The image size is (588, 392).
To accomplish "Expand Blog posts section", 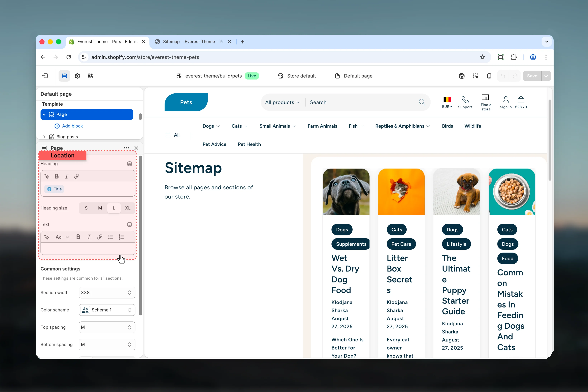I will (44, 137).
